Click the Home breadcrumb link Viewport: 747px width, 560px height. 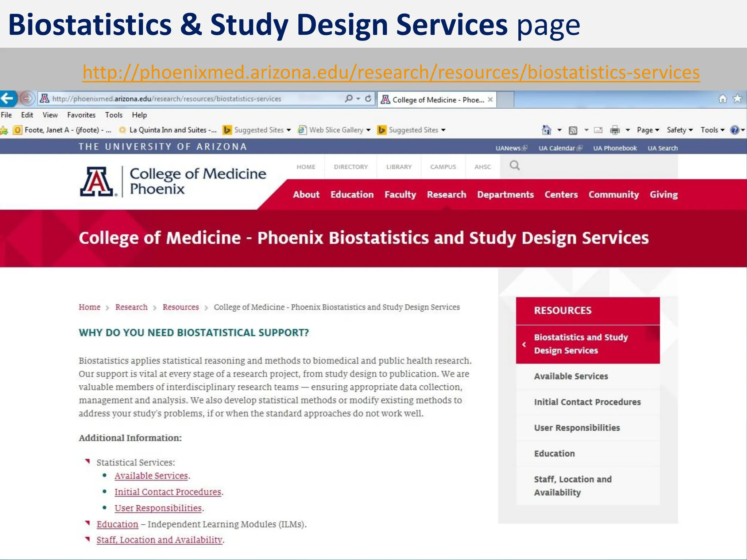(x=89, y=307)
